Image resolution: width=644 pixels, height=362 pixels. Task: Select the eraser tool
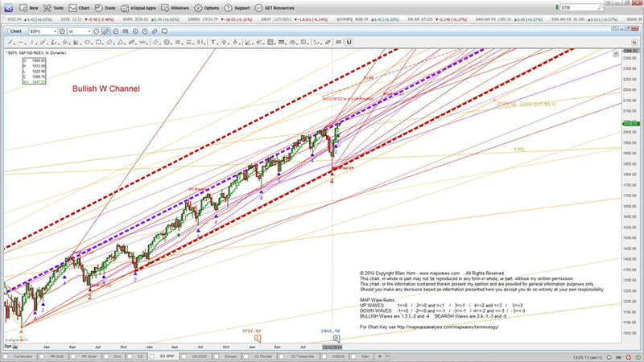(x=328, y=43)
